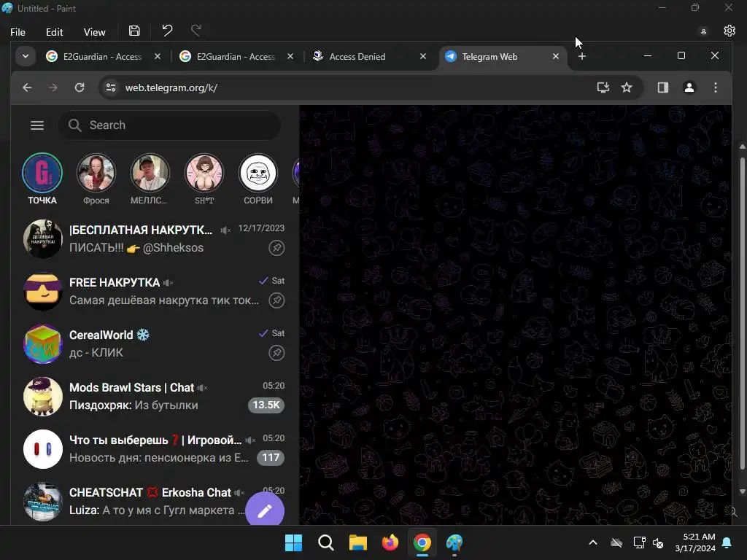Open the CerealWorld chat

(x=154, y=343)
